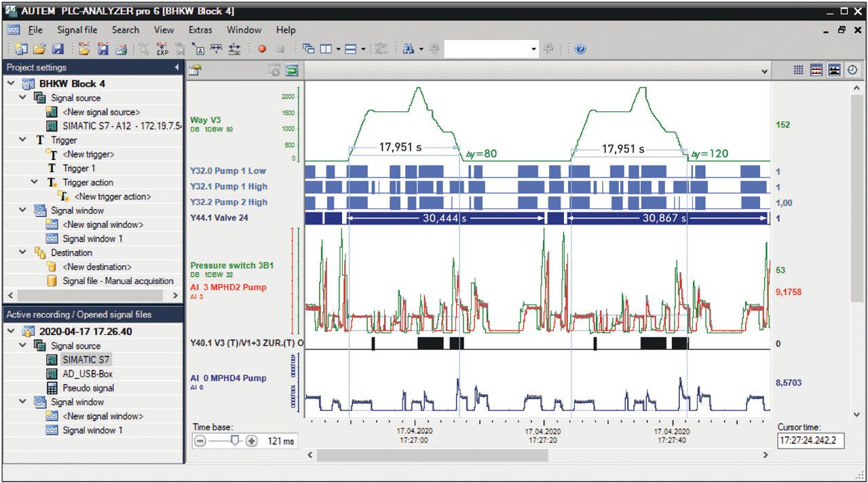Tile windows stacked horizontally
868x483 pixels.
[351, 49]
